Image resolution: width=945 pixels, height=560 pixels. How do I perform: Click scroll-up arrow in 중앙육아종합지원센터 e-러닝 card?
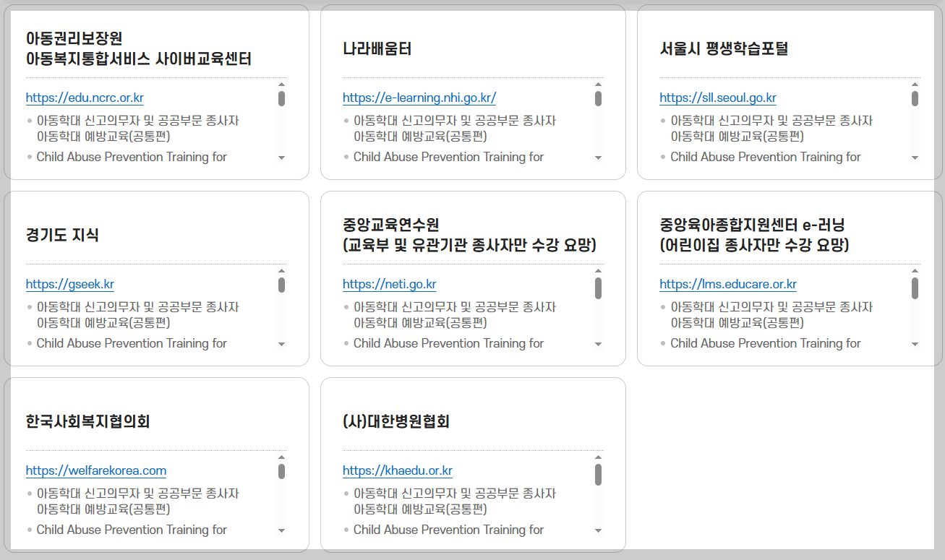[915, 271]
